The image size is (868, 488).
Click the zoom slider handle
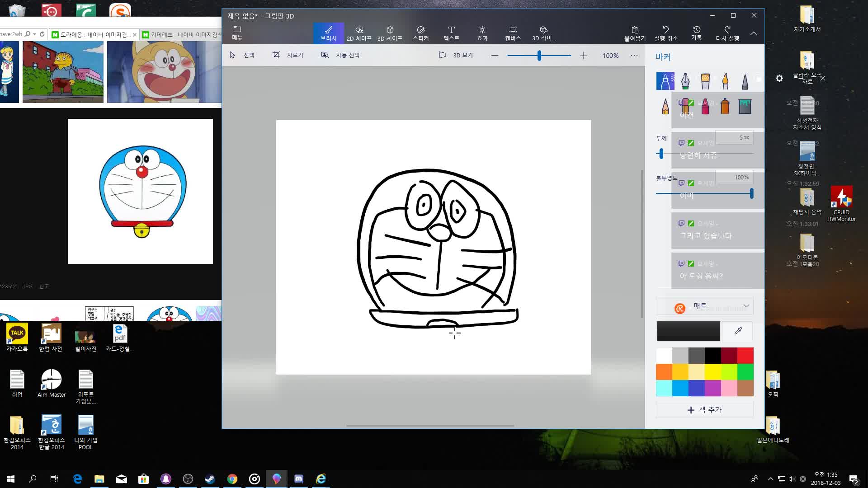539,56
